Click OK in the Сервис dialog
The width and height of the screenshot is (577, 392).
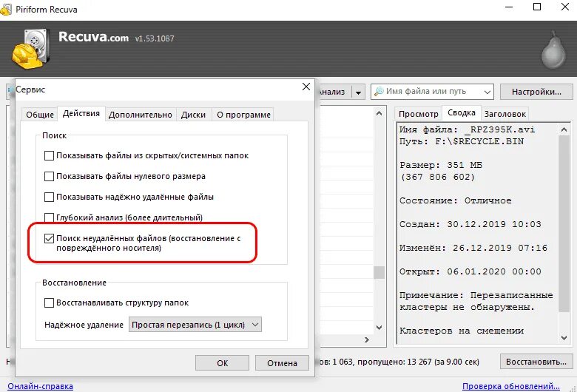(x=222, y=363)
